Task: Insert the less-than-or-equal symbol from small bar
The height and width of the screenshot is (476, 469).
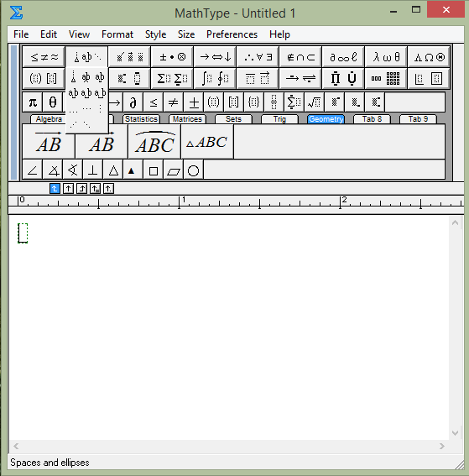Action: tap(154, 102)
